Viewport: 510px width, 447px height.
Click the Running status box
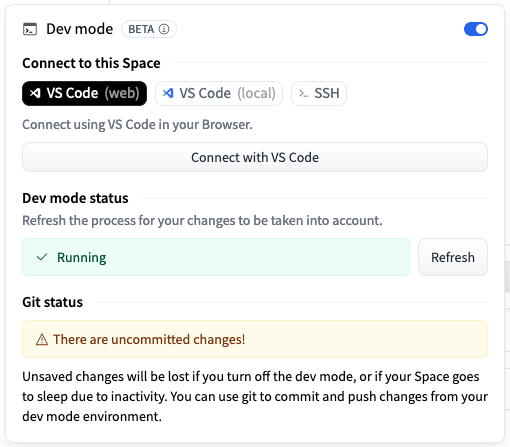click(216, 257)
